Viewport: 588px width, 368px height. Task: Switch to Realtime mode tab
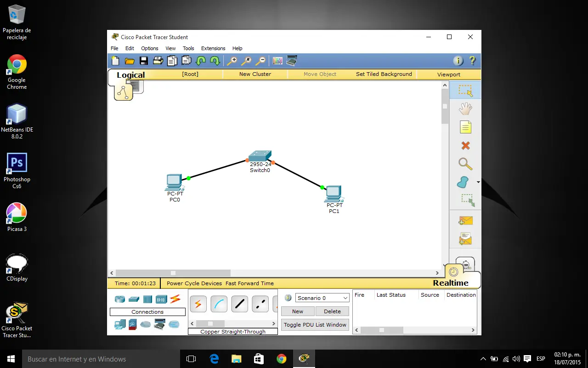coord(450,283)
